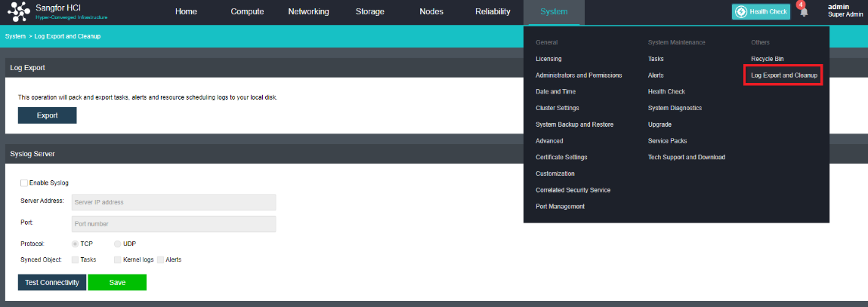Choose Log Export and Cleanup menu entry
This screenshot has width=868, height=307.
point(783,75)
